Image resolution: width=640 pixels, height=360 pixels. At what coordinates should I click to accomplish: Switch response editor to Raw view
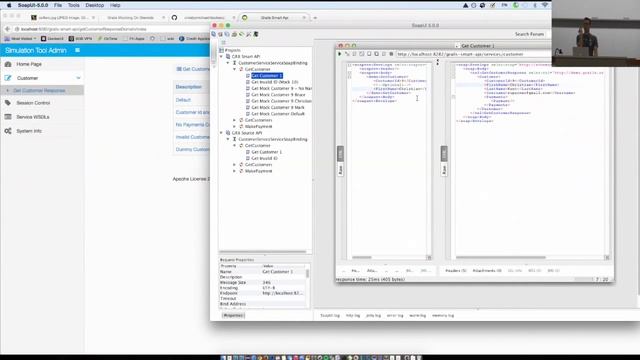pyautogui.click(x=444, y=169)
